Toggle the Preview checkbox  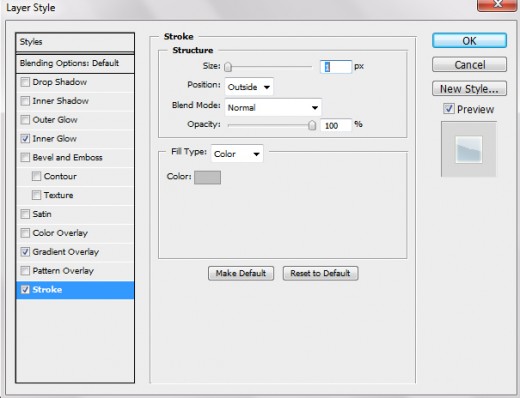point(449,109)
